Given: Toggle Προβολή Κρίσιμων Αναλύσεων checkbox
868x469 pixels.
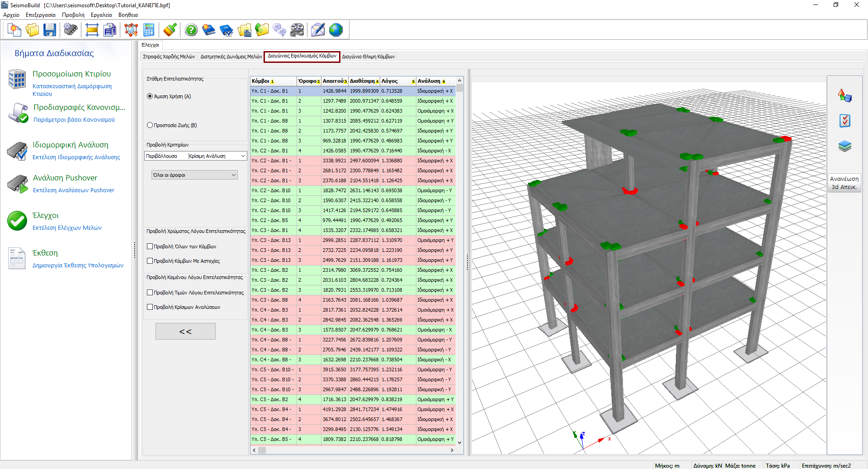Looking at the screenshot, I should [x=150, y=307].
